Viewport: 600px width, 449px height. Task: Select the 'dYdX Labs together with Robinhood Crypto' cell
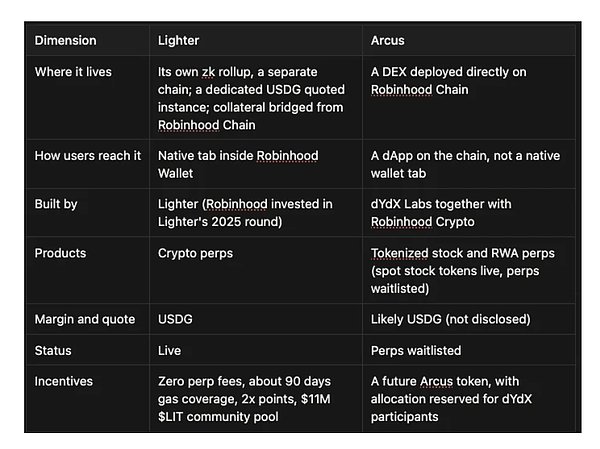click(441, 213)
